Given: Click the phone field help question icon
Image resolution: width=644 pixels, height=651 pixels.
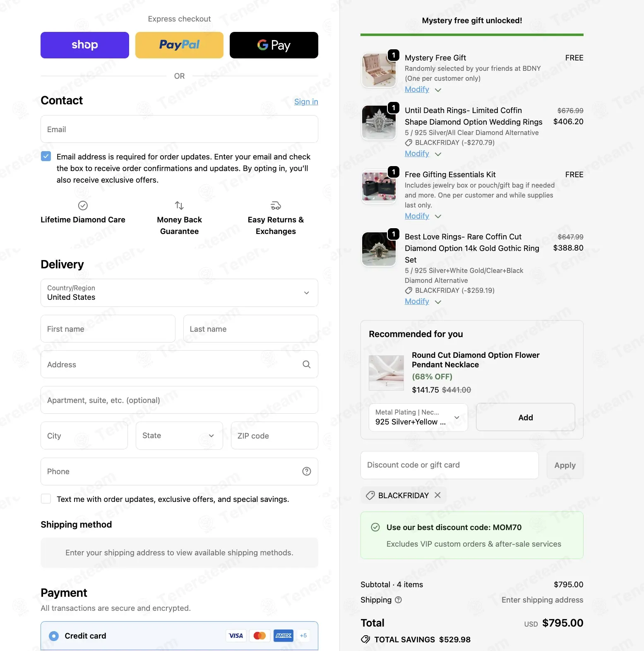Looking at the screenshot, I should click(x=306, y=471).
